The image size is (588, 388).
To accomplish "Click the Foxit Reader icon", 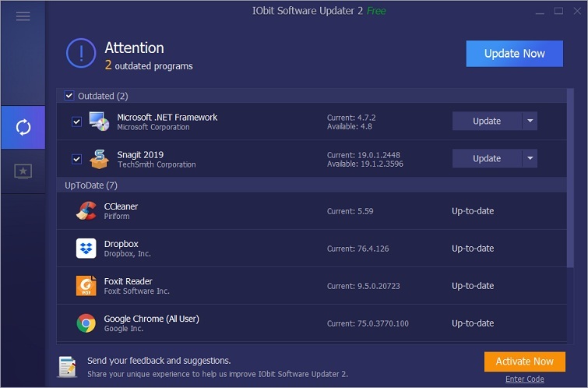I will 86,286.
